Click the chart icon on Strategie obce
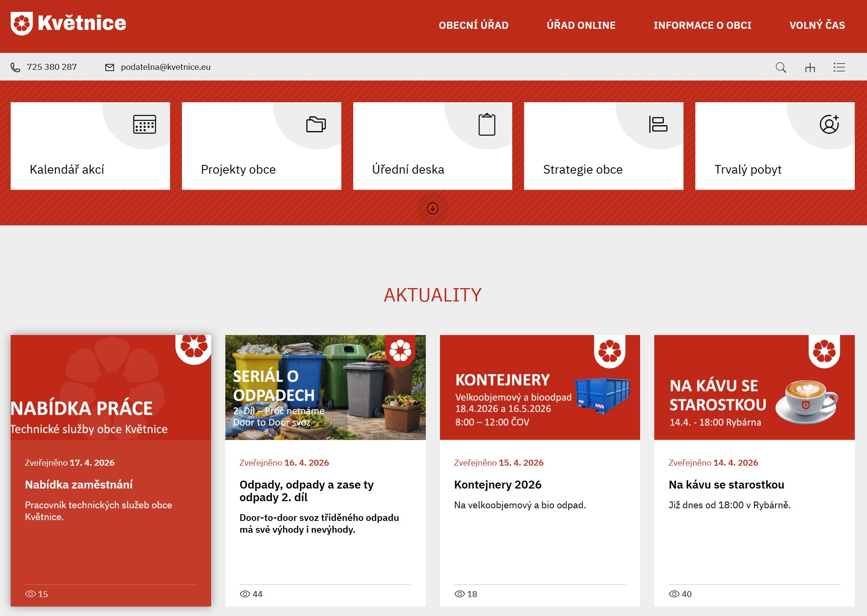 pos(658,125)
